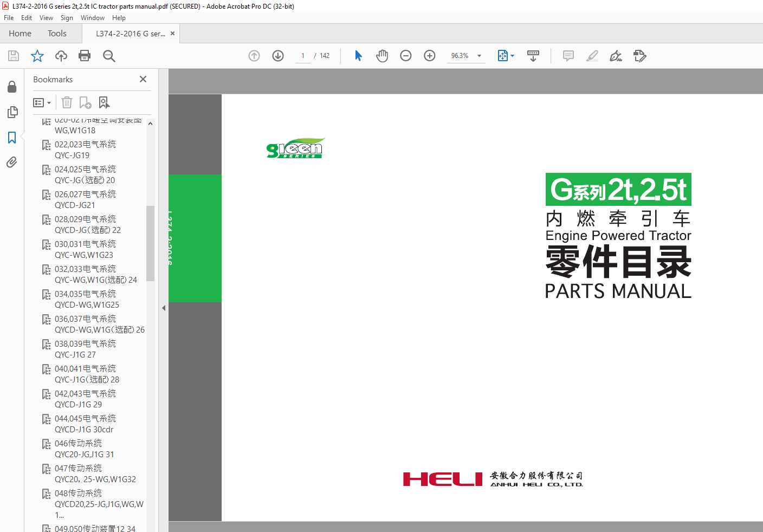Click the upload to cloud icon

click(61, 56)
